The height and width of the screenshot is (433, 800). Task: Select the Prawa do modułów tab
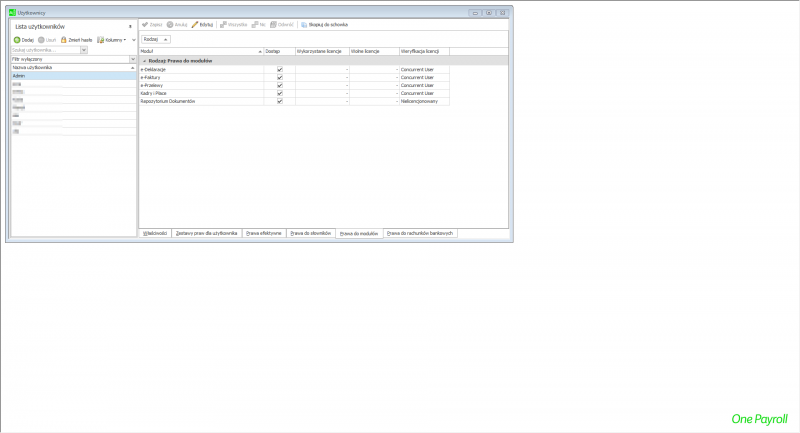(x=359, y=234)
